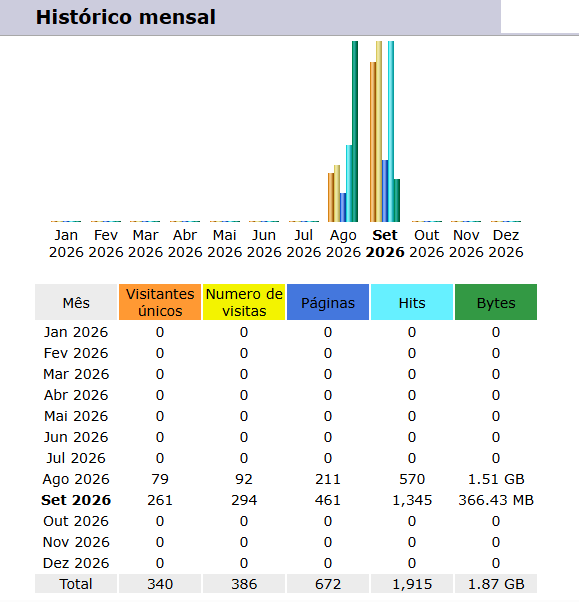Click total pages value 672

point(328,584)
